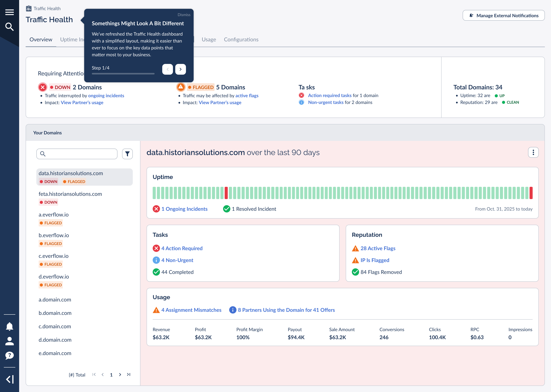Select a.everflow.io domain
The height and width of the screenshot is (392, 551).
(84, 218)
